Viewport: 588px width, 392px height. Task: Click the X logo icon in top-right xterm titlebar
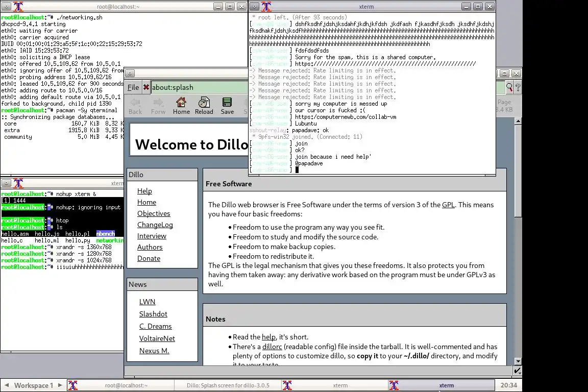(266, 6)
